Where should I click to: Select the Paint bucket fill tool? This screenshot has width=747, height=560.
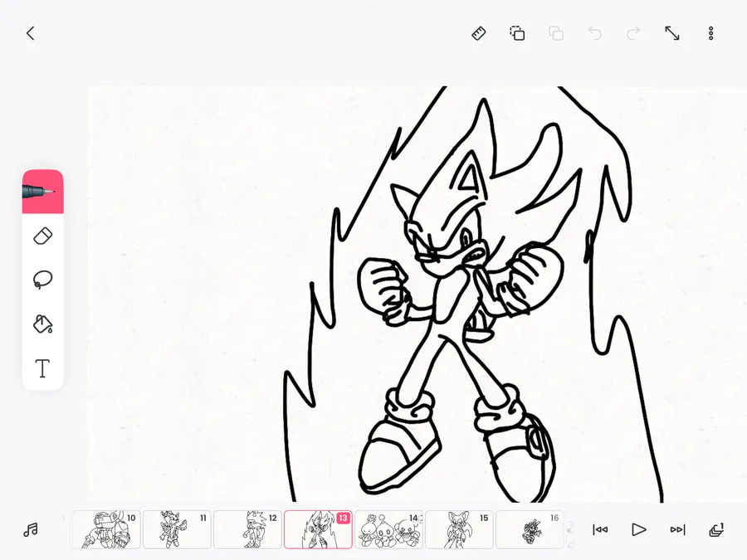point(43,324)
